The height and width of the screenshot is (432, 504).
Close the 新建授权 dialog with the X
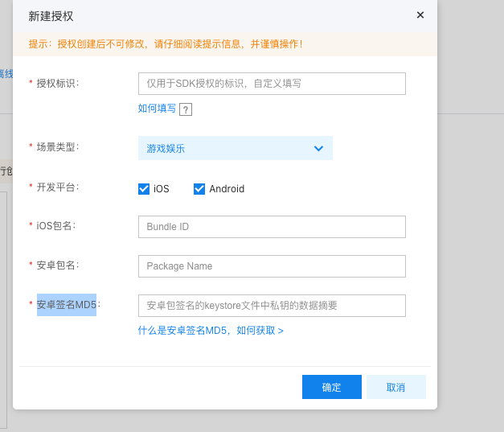[x=420, y=15]
